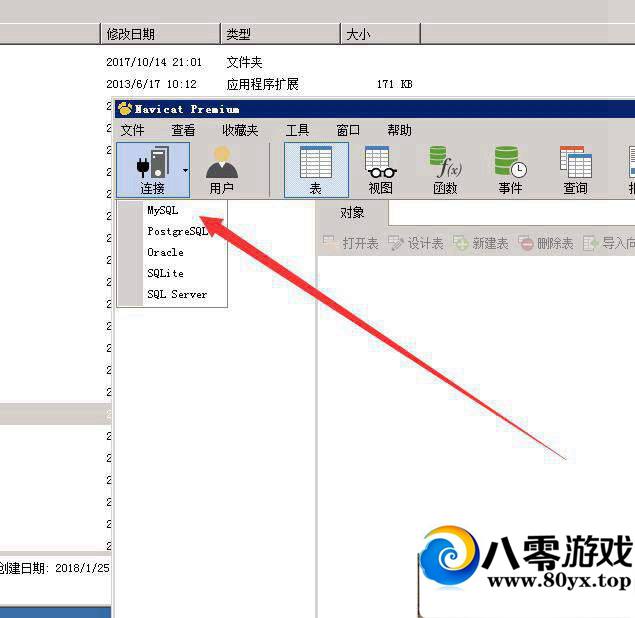Screen dimensions: 635x618
Task: Select SQL Server connection type
Action: (176, 294)
